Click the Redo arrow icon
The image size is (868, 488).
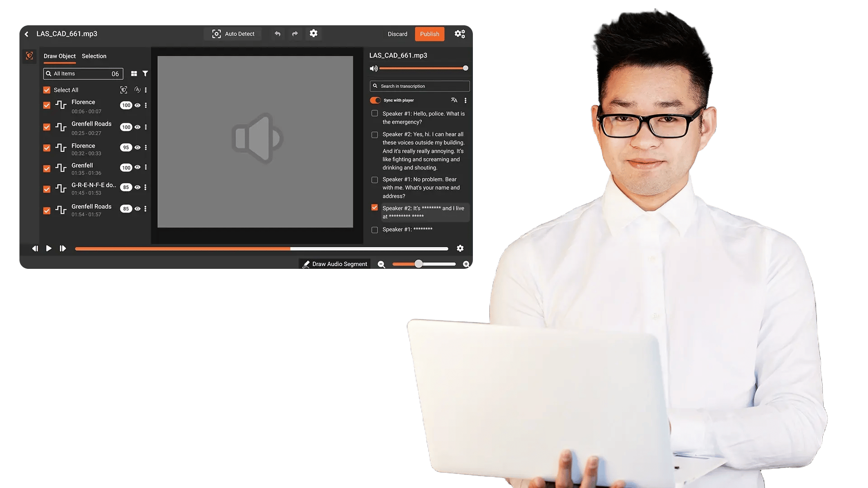(x=295, y=33)
